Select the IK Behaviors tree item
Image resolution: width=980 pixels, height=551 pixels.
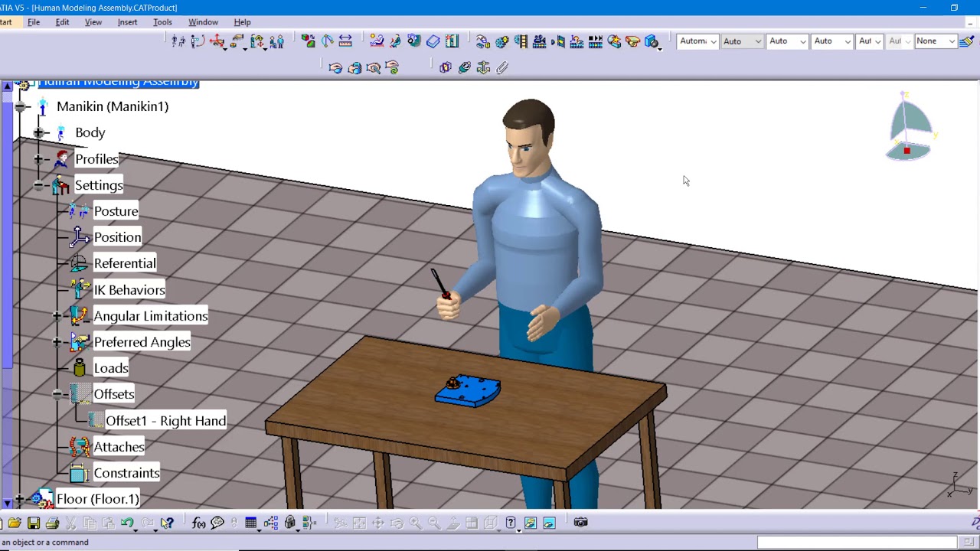[129, 290]
